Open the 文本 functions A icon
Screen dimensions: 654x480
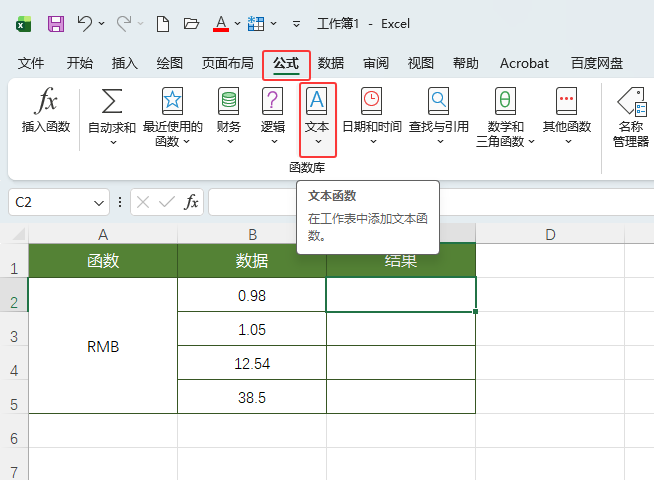tap(317, 101)
